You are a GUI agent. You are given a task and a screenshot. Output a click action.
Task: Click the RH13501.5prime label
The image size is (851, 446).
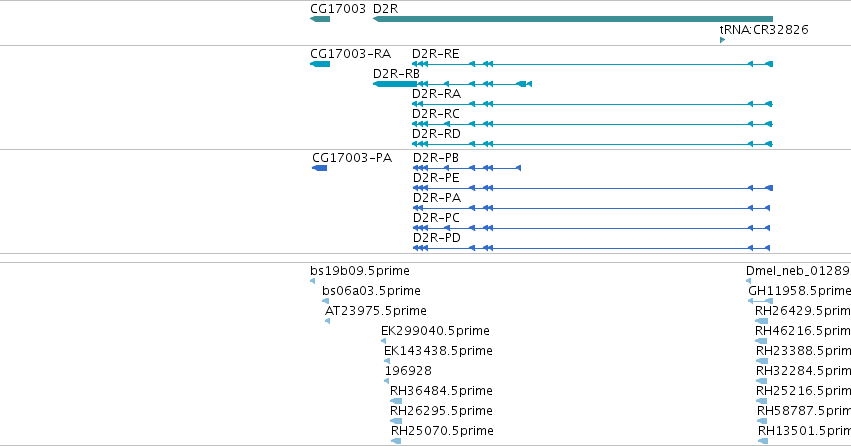click(x=804, y=431)
